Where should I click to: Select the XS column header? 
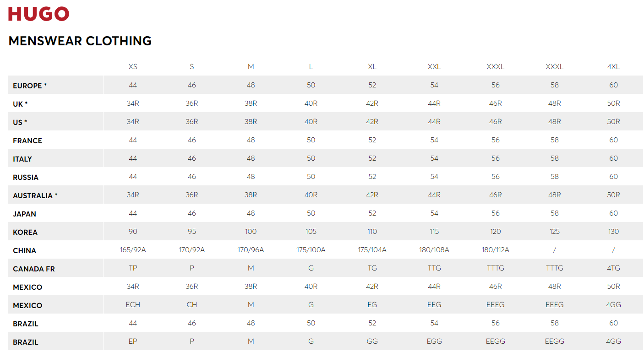133,67
